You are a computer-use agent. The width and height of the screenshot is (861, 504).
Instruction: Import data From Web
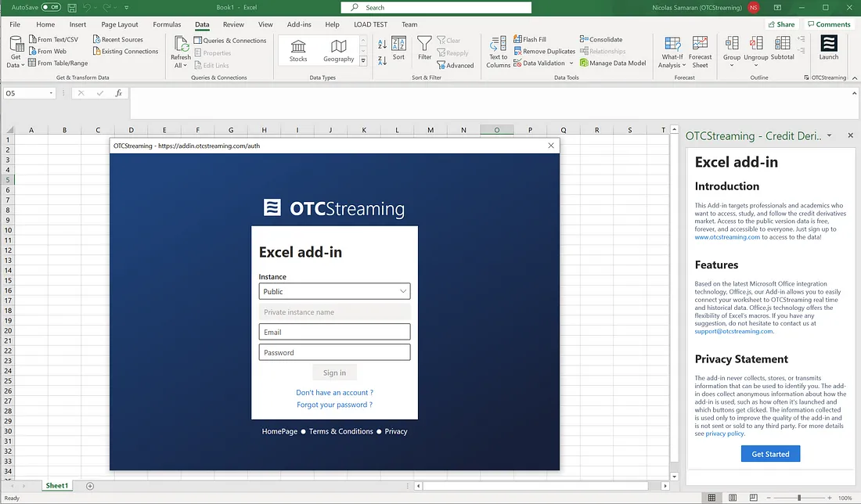pyautogui.click(x=48, y=51)
